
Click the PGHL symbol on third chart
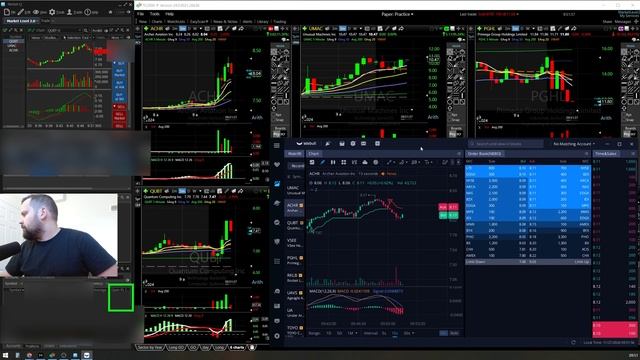pos(489,29)
